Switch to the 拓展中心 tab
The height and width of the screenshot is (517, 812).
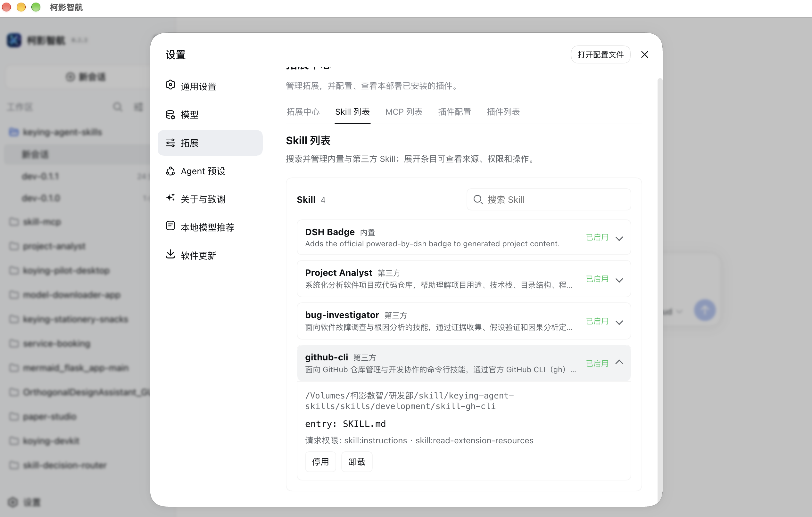click(303, 112)
